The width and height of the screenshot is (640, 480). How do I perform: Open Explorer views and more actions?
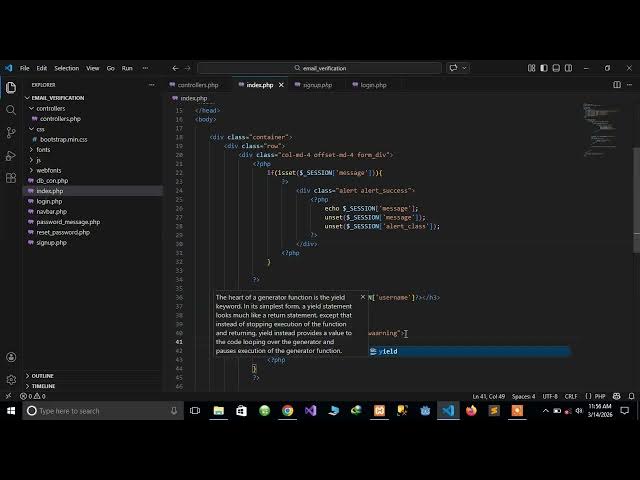tap(152, 85)
